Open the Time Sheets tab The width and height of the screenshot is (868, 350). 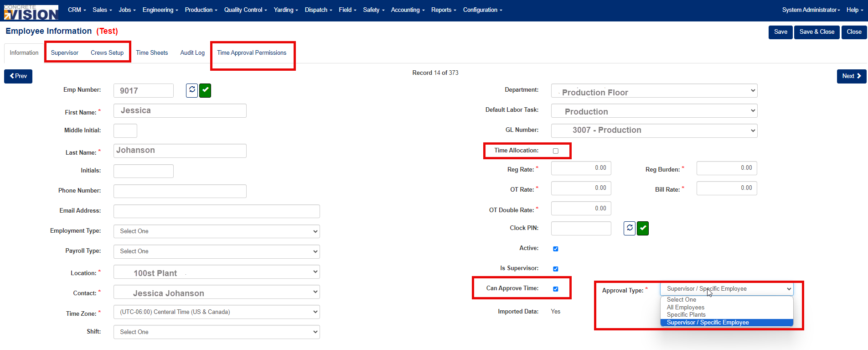click(x=152, y=53)
